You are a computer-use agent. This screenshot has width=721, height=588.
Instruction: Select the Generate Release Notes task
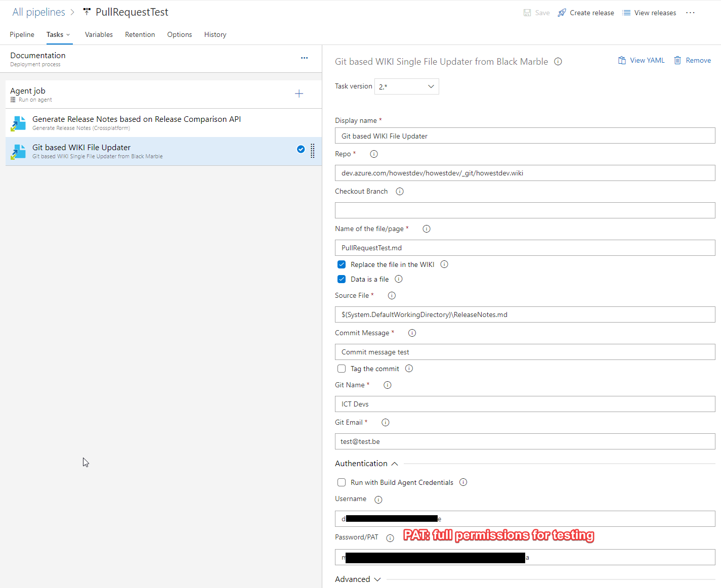[137, 123]
